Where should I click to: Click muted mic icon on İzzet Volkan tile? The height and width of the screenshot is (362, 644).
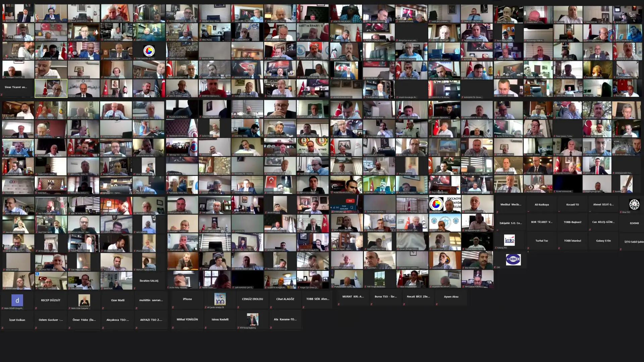[2, 328]
